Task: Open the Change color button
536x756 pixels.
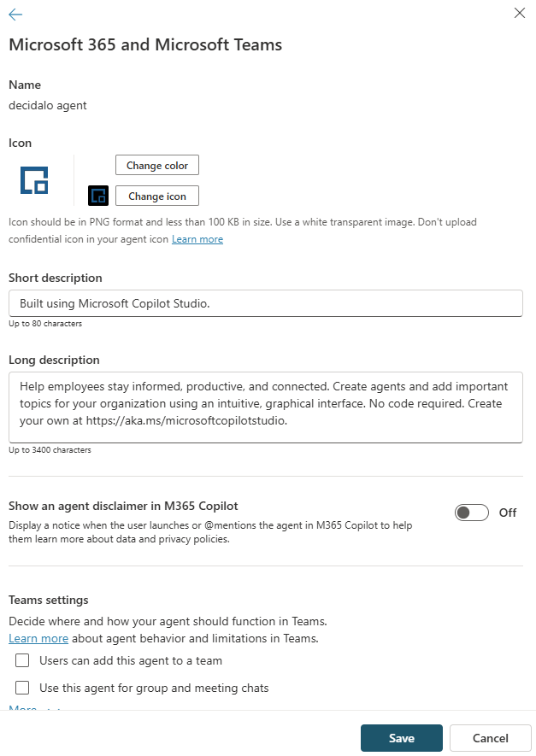Action: (157, 166)
